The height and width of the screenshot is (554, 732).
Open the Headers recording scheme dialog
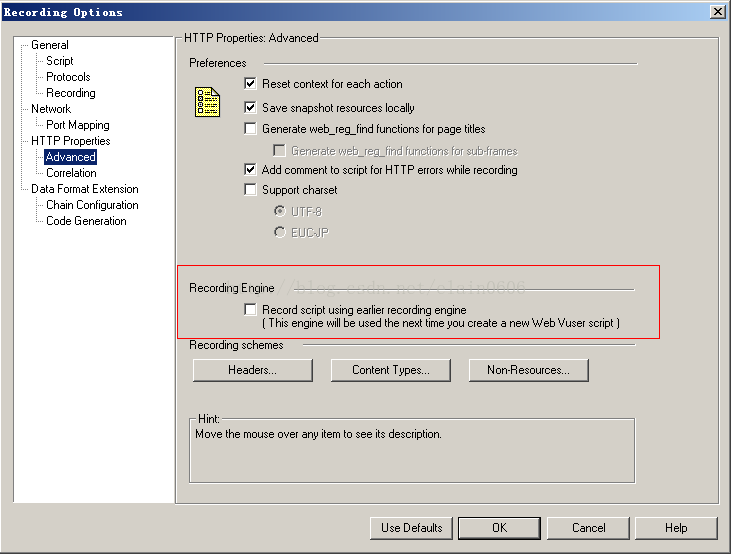pyautogui.click(x=253, y=370)
